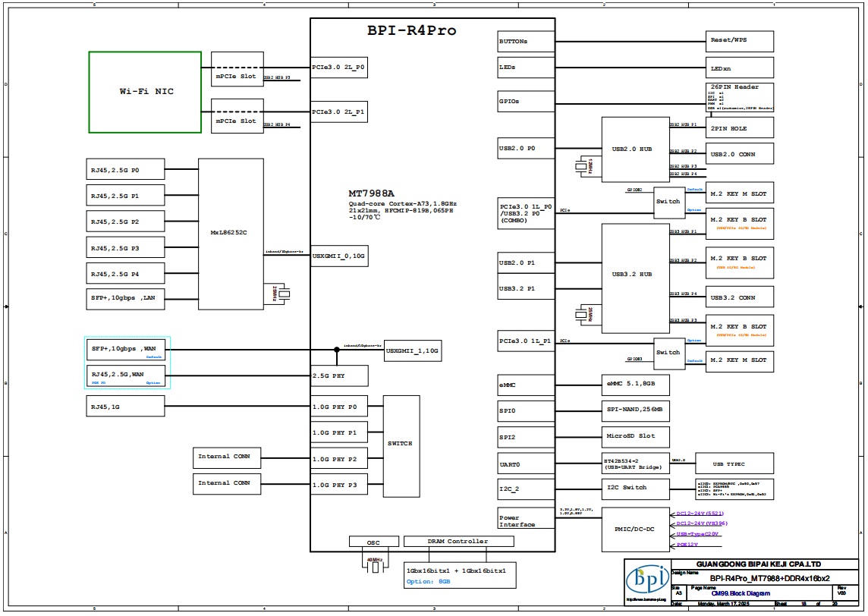This screenshot has width=868, height=616.
Task: Click the MT7988A chip name text
Action: (x=371, y=193)
